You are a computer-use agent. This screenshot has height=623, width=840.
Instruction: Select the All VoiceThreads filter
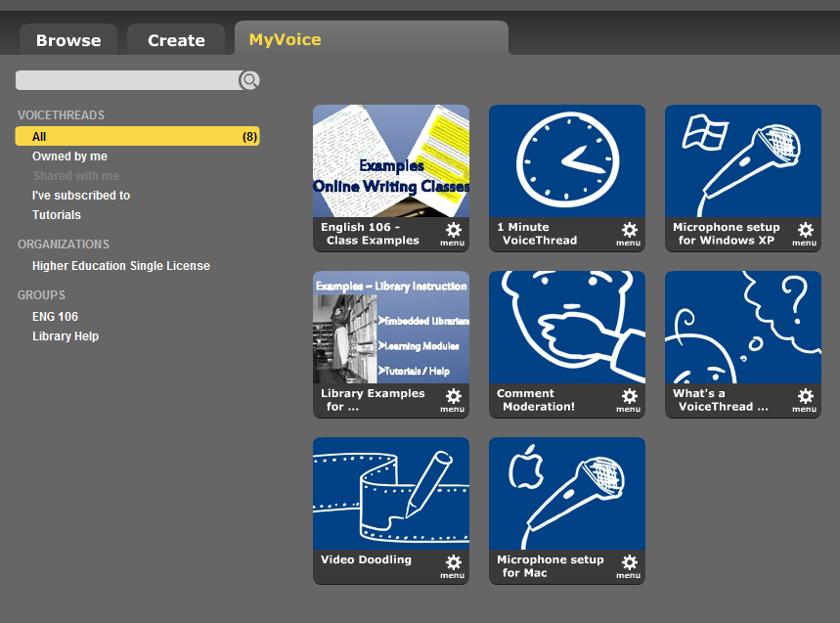click(x=137, y=136)
